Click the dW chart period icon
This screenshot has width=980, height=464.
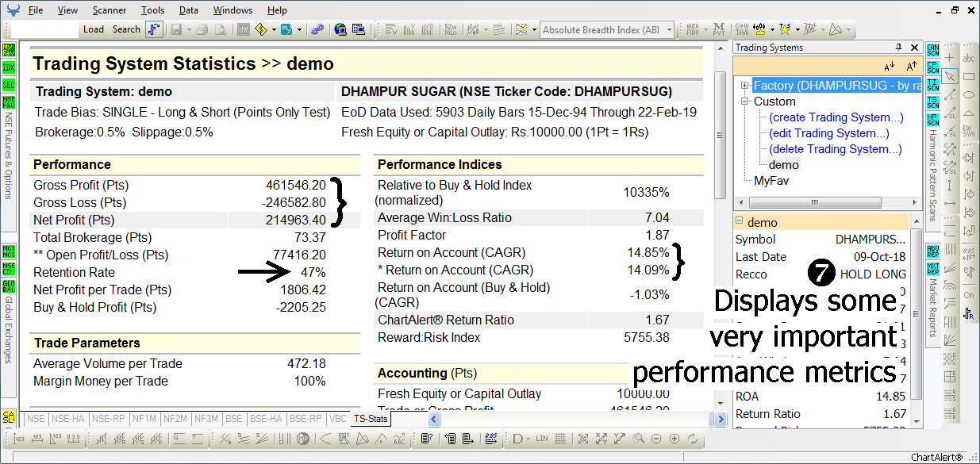click(243, 29)
